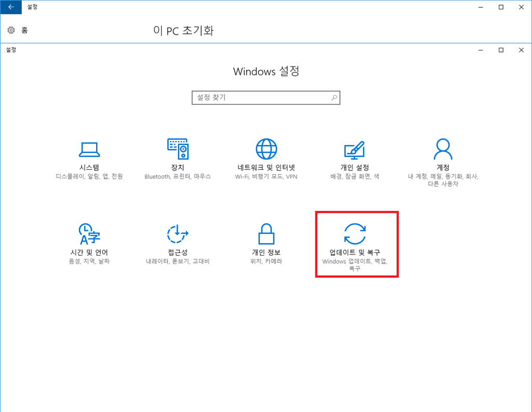Viewport: 532px width, 412px height.
Task: Click the 시스템 label text
Action: pos(89,167)
